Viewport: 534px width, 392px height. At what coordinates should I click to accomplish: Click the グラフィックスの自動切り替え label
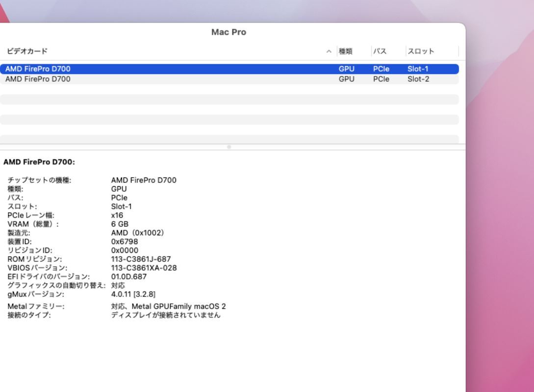tap(56, 285)
